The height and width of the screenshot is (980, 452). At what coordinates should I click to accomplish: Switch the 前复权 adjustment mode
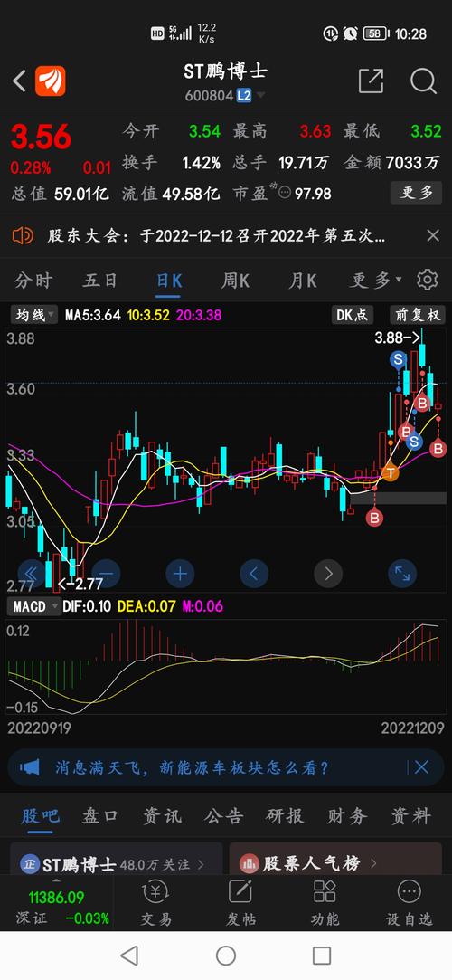click(x=417, y=314)
